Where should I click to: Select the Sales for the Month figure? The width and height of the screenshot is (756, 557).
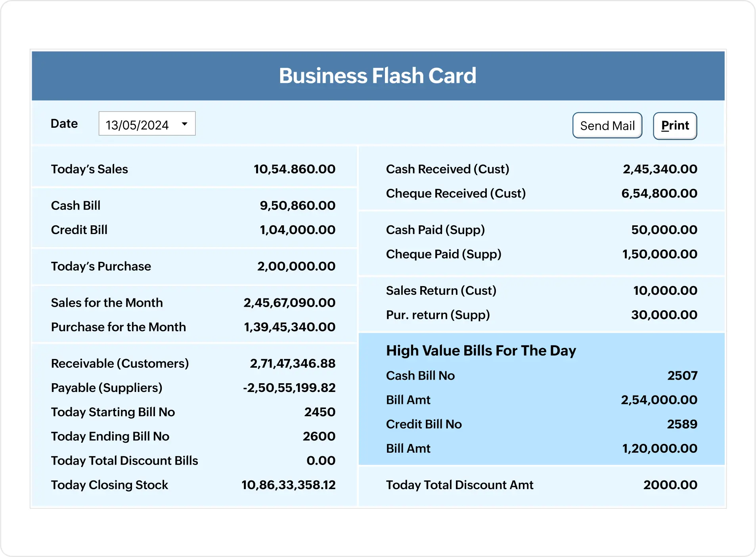point(289,303)
